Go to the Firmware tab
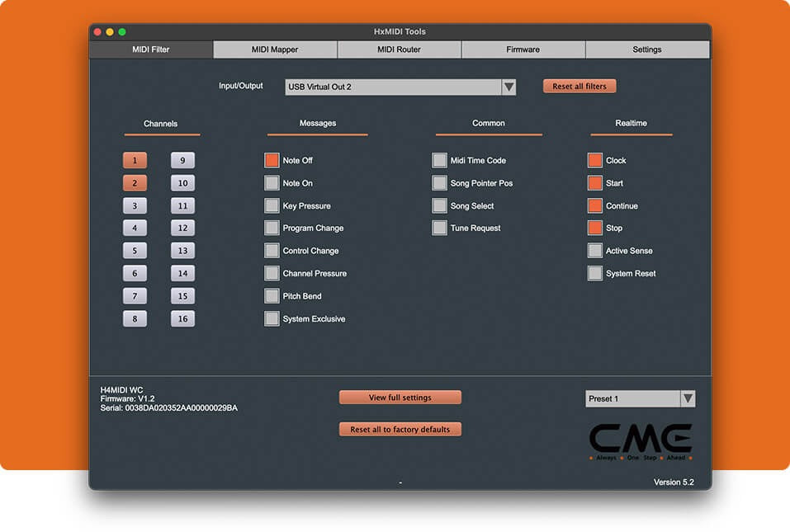Screen dimensions: 790x532 523,49
